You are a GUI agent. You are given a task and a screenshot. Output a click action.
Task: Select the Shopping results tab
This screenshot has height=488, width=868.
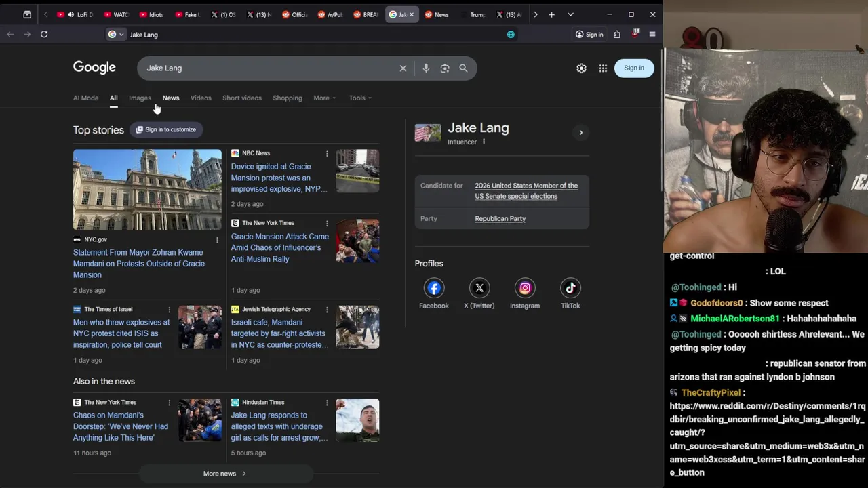[288, 98]
